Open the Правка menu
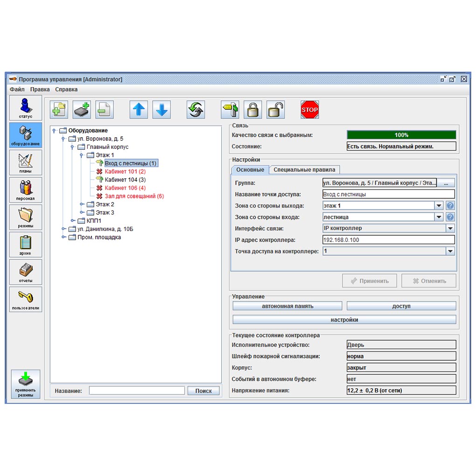 tap(40, 89)
